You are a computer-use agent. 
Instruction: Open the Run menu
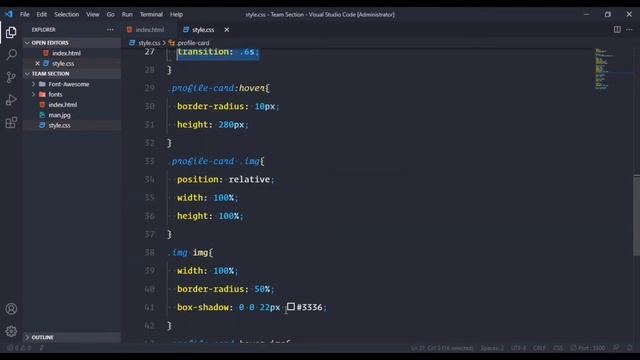tap(127, 14)
